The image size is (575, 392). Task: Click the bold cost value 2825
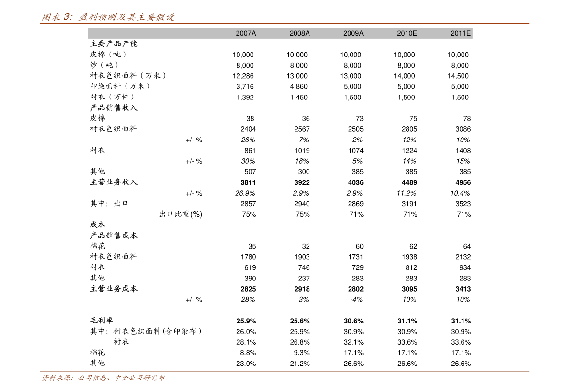click(248, 289)
